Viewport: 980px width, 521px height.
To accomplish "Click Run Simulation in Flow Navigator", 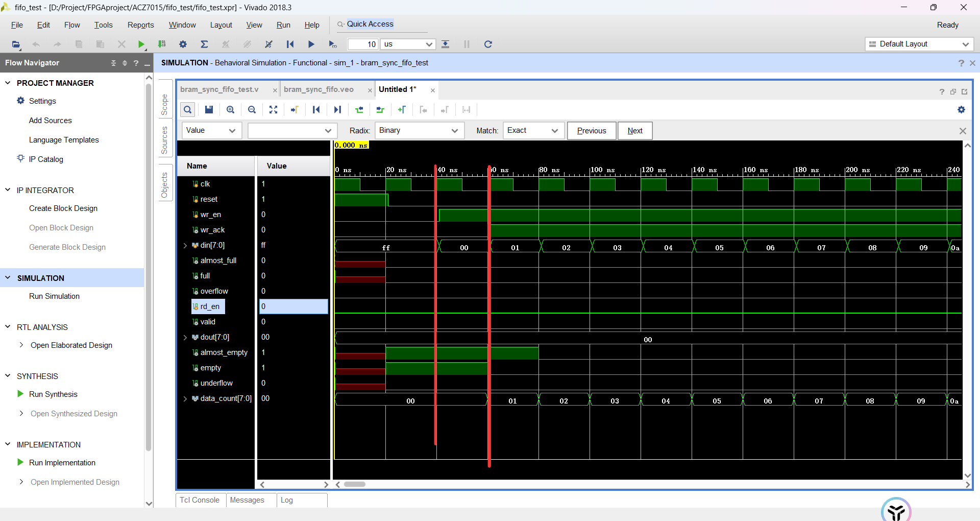I will click(x=54, y=296).
